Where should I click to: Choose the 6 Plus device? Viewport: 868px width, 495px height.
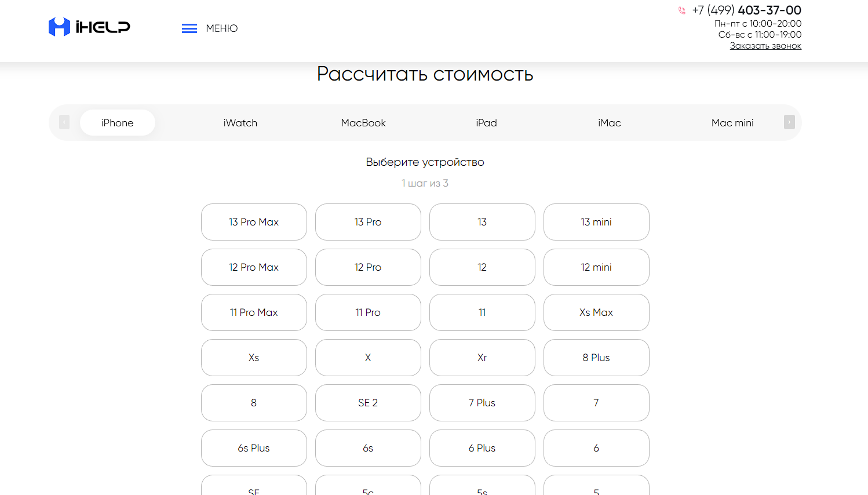coord(482,448)
